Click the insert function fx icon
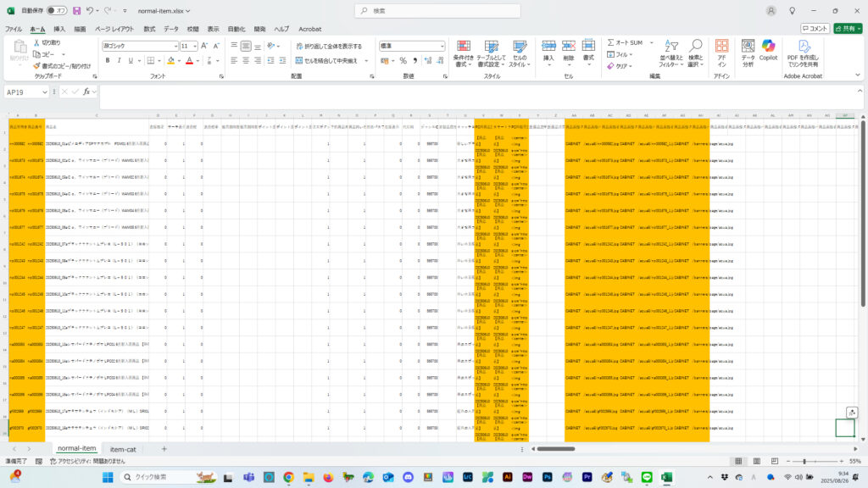868x488 pixels. 86,91
